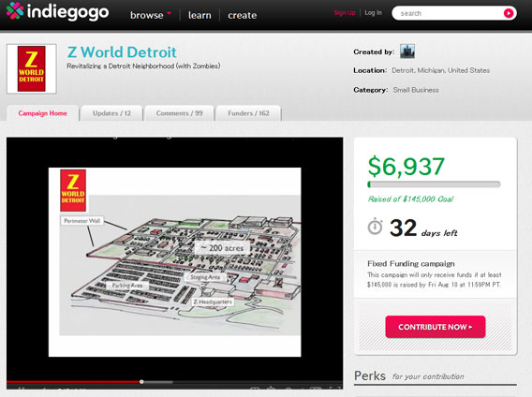Switch to the Updates / 12 tab

pos(111,113)
